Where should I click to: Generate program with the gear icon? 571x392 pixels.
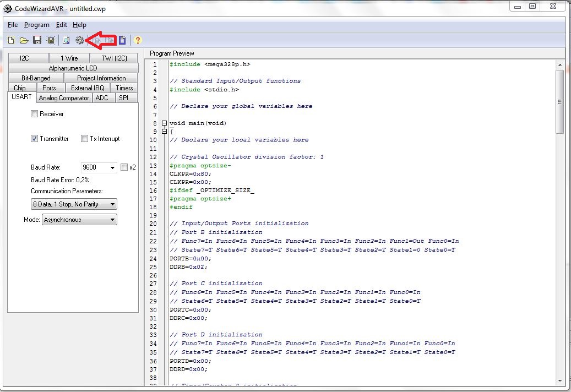click(x=79, y=40)
